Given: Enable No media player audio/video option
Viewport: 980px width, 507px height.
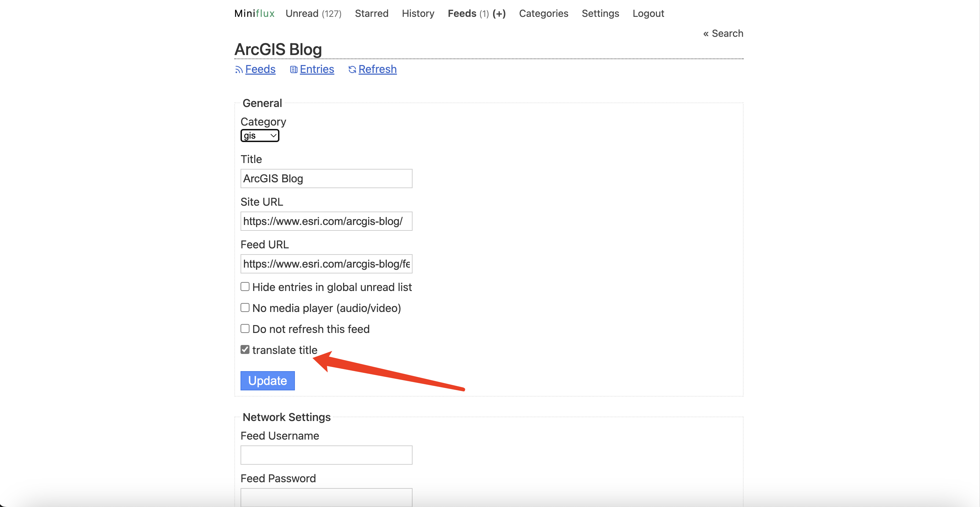Looking at the screenshot, I should (245, 307).
